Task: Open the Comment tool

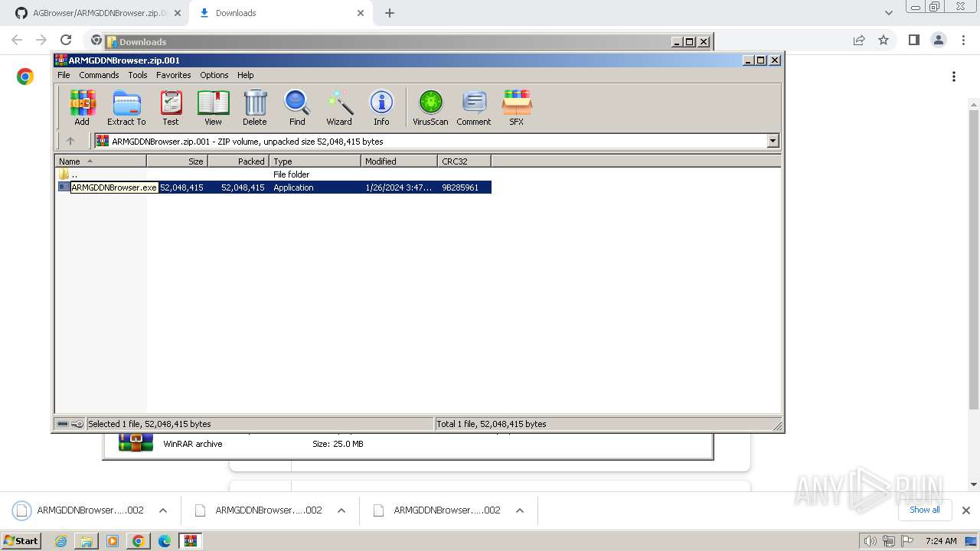Action: (474, 107)
